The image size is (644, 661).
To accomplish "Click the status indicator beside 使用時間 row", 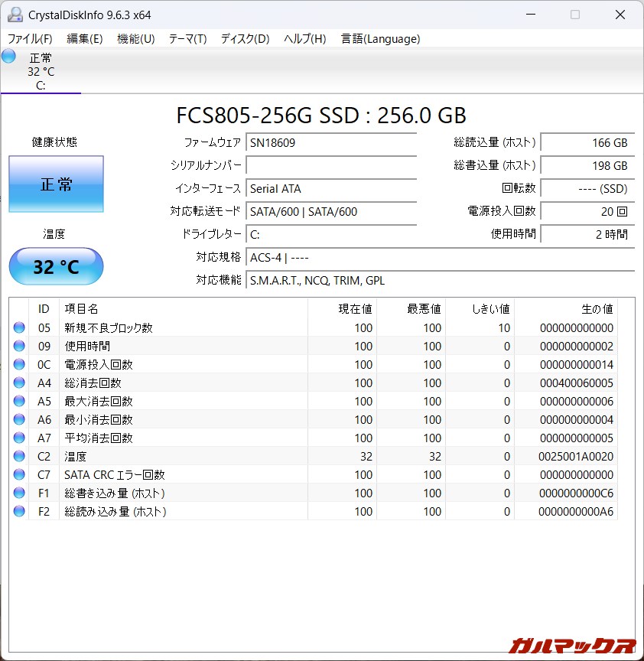I will click(x=18, y=346).
